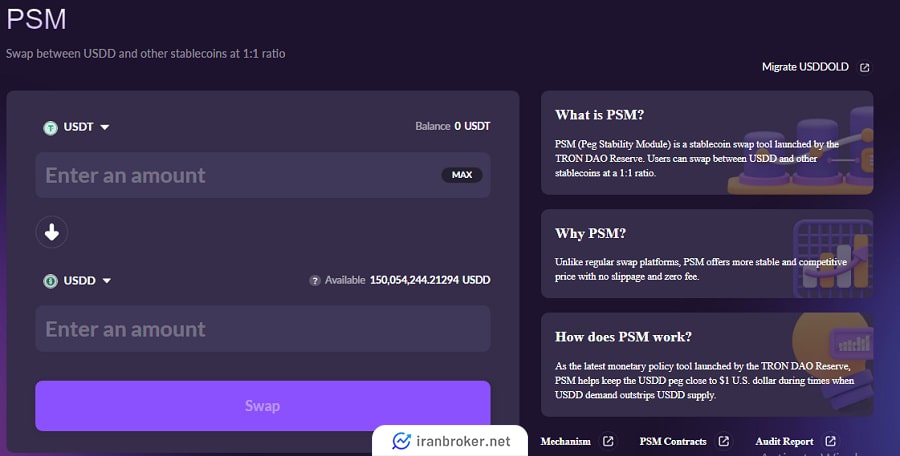Screen dimensions: 900x456
Task: Click the swap direction down-arrow button
Action: [52, 232]
